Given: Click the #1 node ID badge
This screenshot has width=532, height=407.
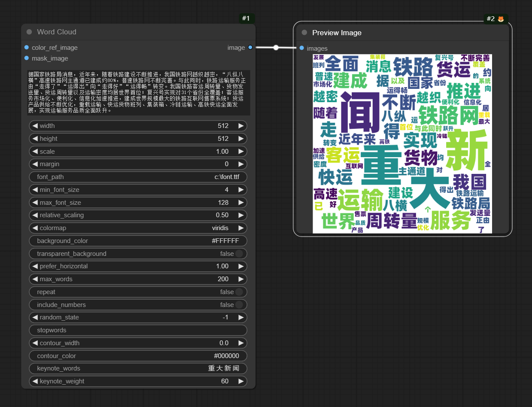Looking at the screenshot, I should tap(246, 18).
